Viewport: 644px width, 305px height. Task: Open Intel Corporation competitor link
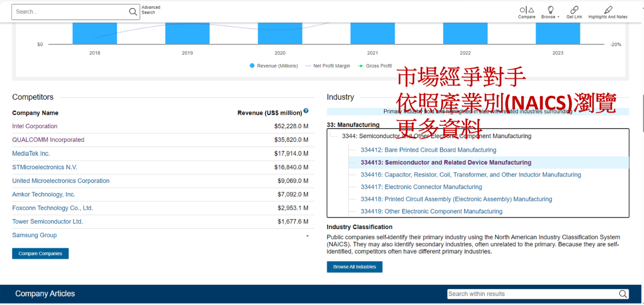(x=35, y=126)
